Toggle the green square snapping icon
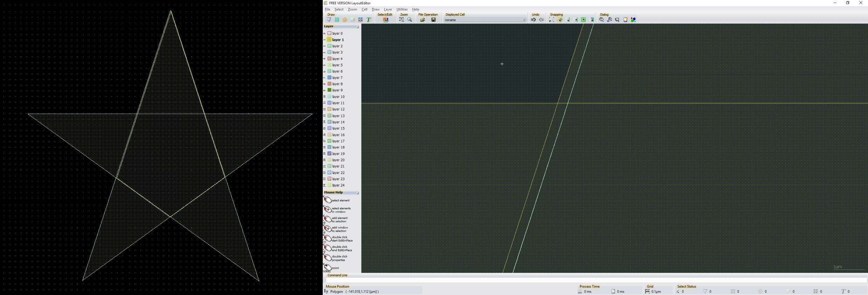868x295 pixels. 584,20
